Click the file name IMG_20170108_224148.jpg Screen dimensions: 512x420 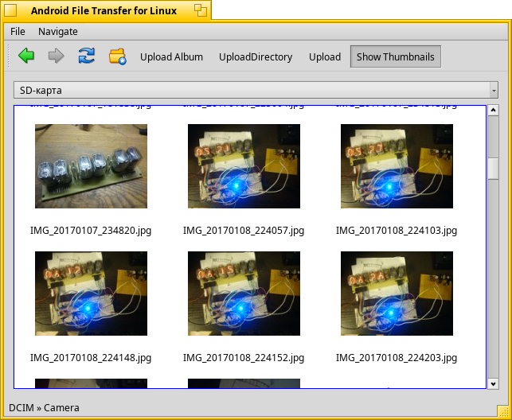[x=91, y=358]
